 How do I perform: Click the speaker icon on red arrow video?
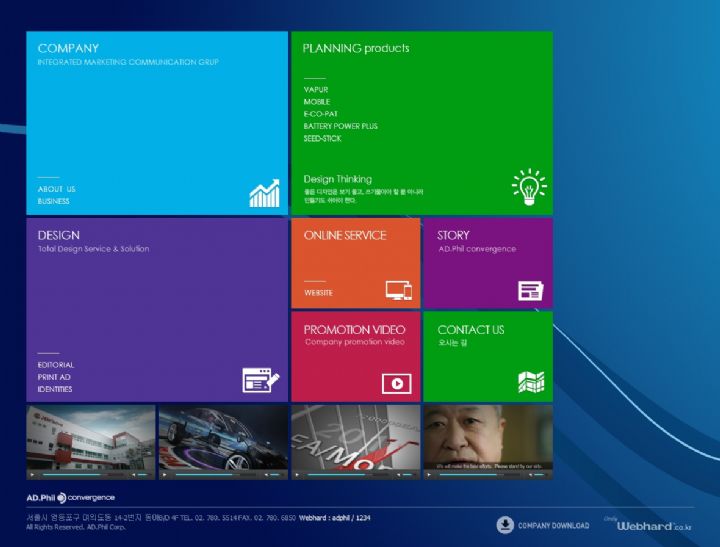coord(399,474)
